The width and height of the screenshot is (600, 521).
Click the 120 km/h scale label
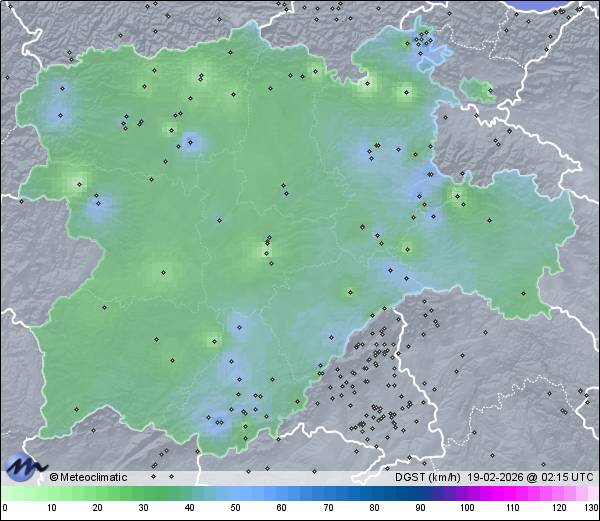[x=559, y=508]
